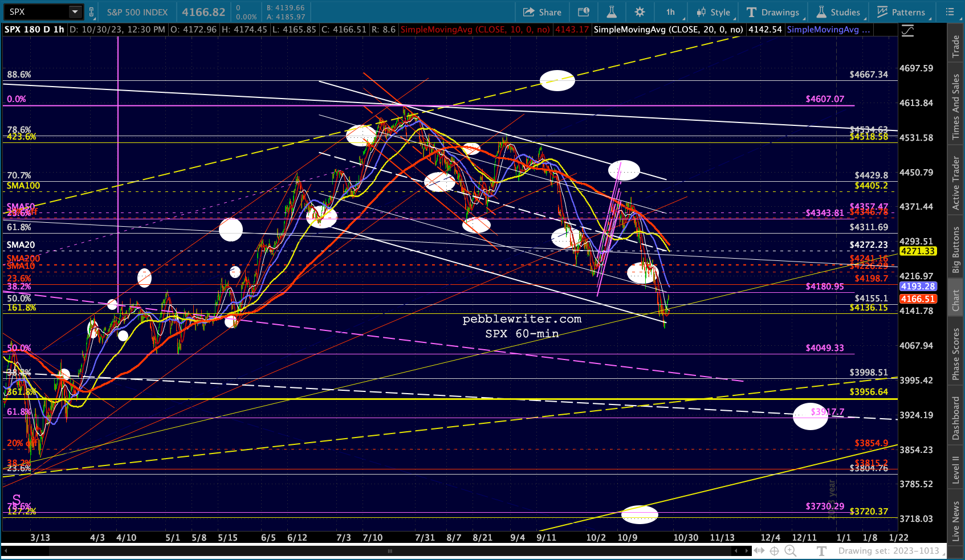Toggle the price axis scale curve icon
The width and height of the screenshot is (965, 560).
(907, 31)
